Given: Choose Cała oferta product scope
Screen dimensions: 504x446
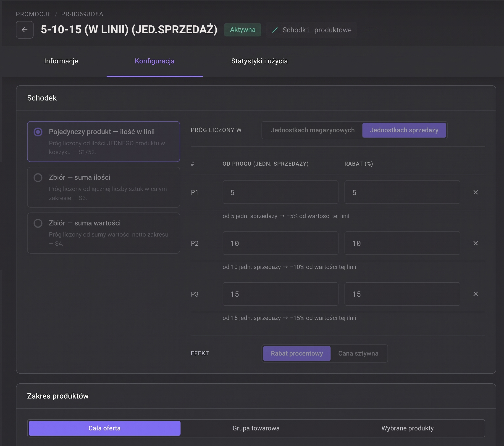Looking at the screenshot, I should tap(105, 428).
